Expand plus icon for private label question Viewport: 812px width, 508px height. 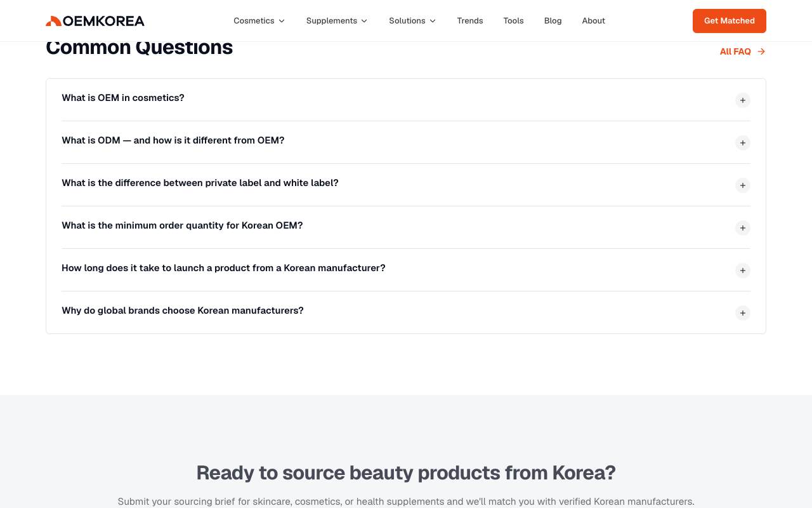point(743,185)
